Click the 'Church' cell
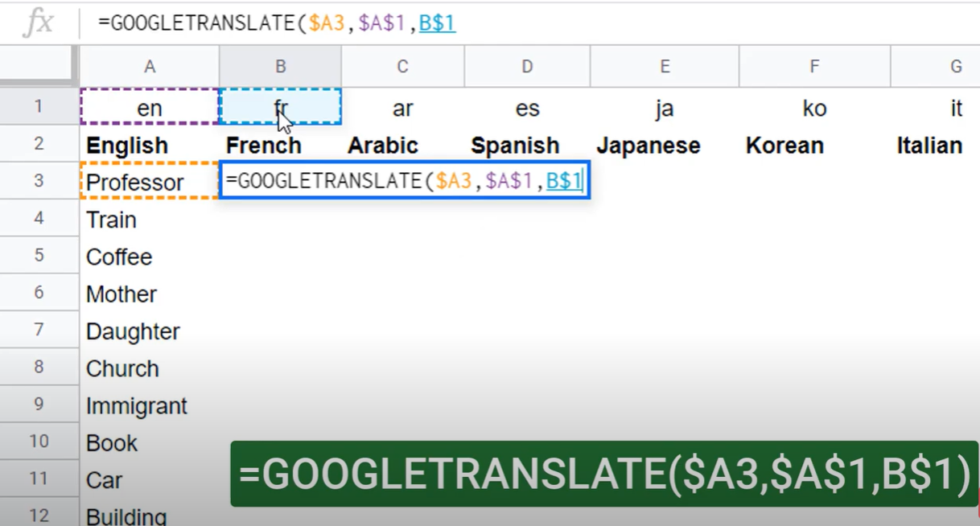This screenshot has height=526, width=980. (150, 368)
